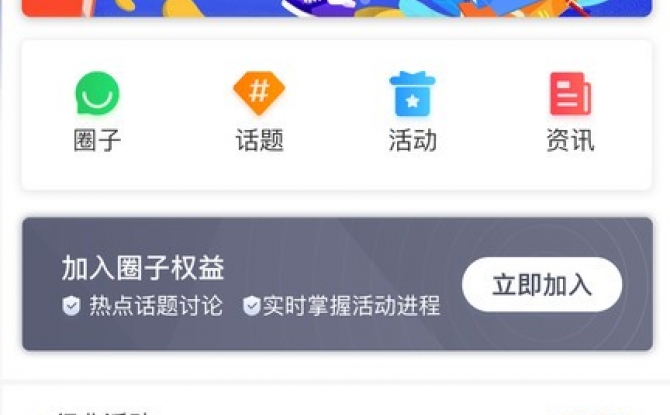
Task: Open 圈子 via the green chat bubble icon
Action: [97, 93]
